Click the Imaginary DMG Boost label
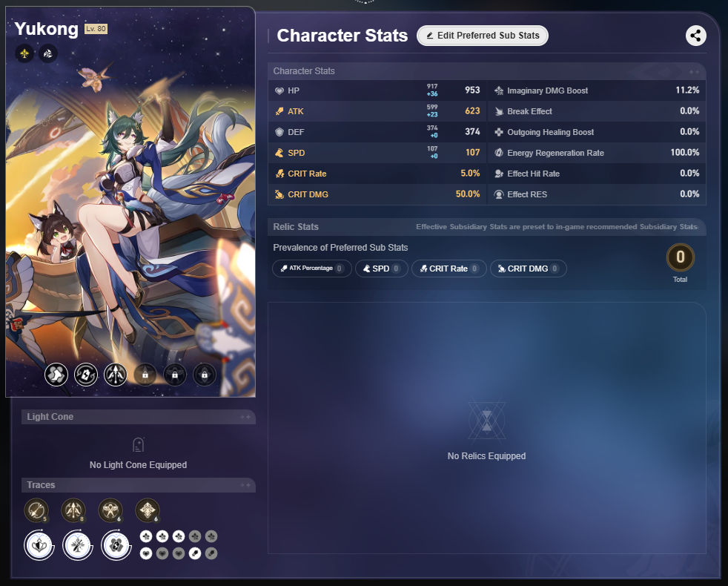The height and width of the screenshot is (586, 728). pos(547,90)
